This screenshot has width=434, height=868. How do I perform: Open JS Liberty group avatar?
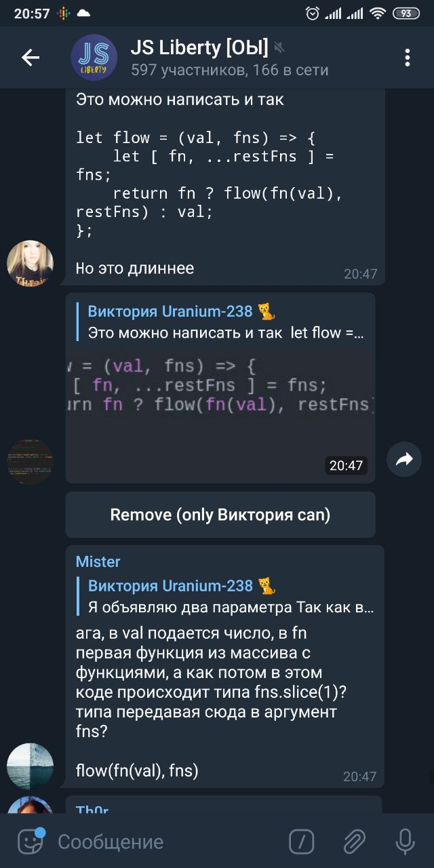pyautogui.click(x=94, y=58)
